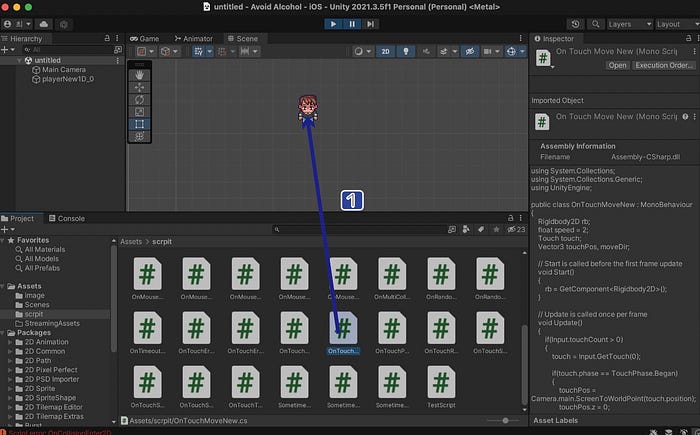The image size is (700, 435).
Task: Switch to the Animator tab
Action: 193,39
